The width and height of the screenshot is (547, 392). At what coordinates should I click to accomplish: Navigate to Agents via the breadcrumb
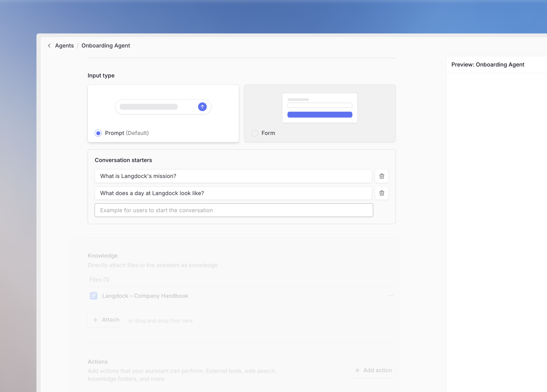tap(64, 46)
